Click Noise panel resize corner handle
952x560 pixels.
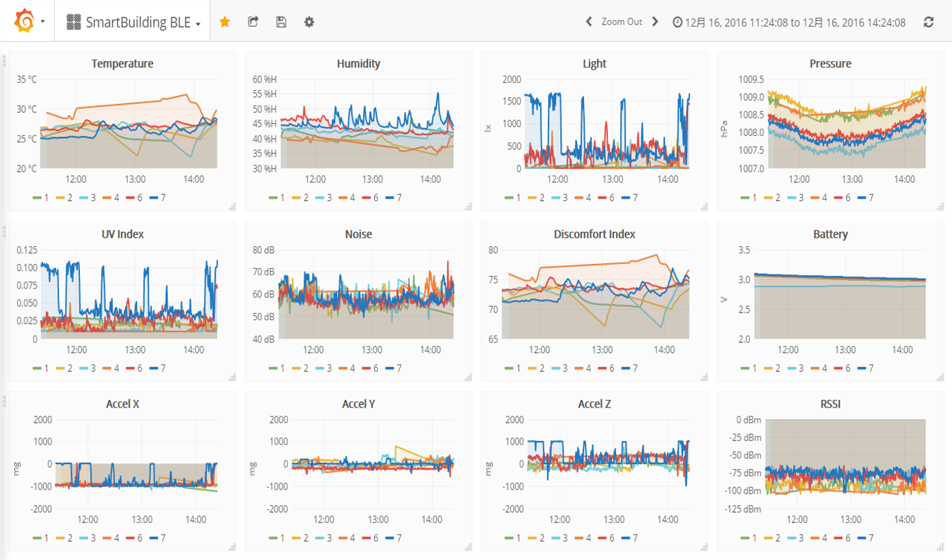[468, 377]
